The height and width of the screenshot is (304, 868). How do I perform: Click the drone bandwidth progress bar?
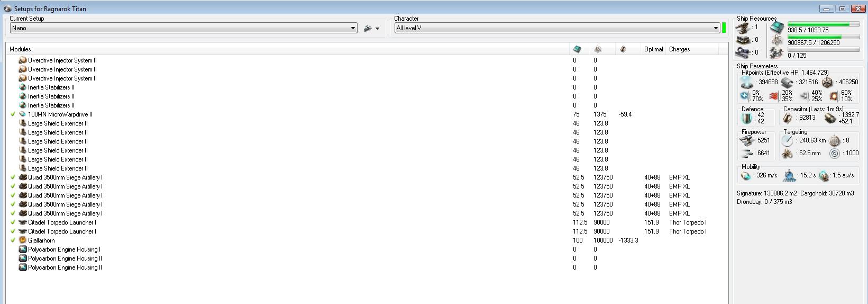824,49
